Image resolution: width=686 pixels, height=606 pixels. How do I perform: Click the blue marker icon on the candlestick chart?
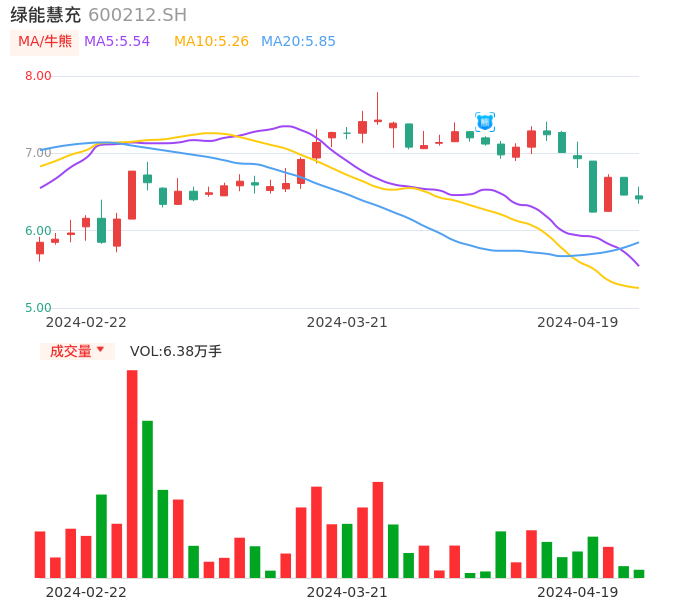click(485, 122)
